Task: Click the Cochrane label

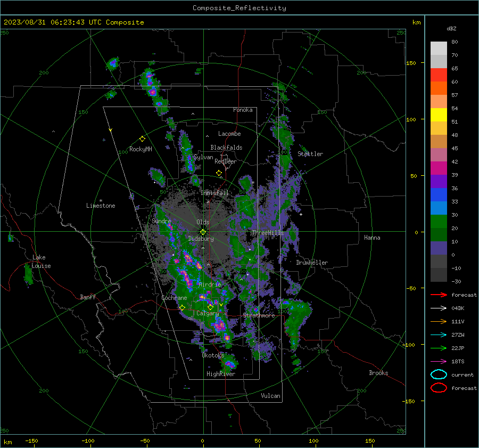Action: pos(174,298)
